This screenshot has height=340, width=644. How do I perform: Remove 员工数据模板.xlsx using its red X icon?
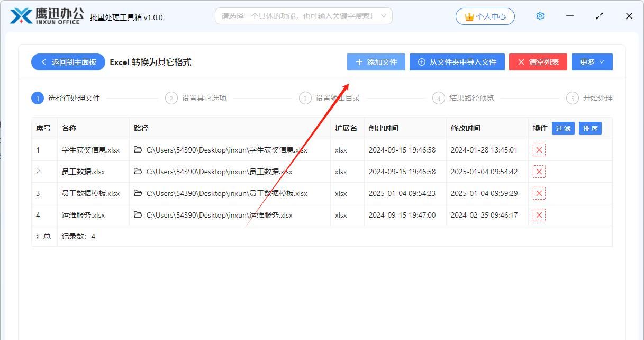[x=539, y=193]
